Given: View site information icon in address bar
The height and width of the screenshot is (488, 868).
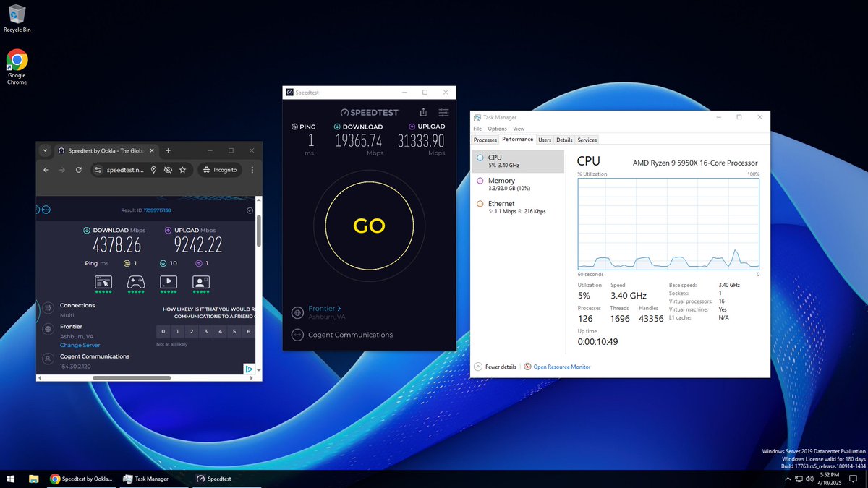Looking at the screenshot, I should [x=100, y=170].
